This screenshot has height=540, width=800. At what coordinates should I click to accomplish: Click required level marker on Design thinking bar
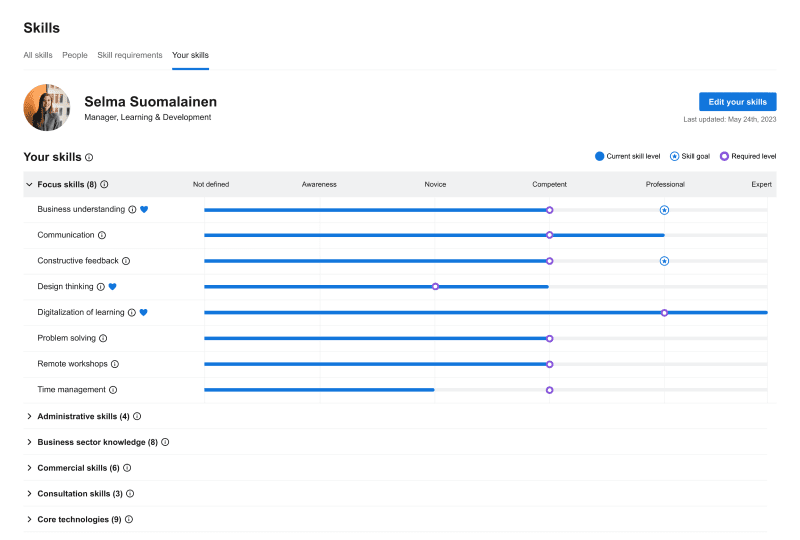coord(435,287)
